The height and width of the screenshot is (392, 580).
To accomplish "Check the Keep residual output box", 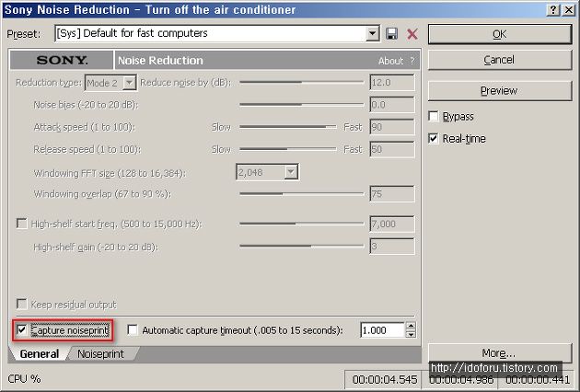I will pyautogui.click(x=22, y=304).
